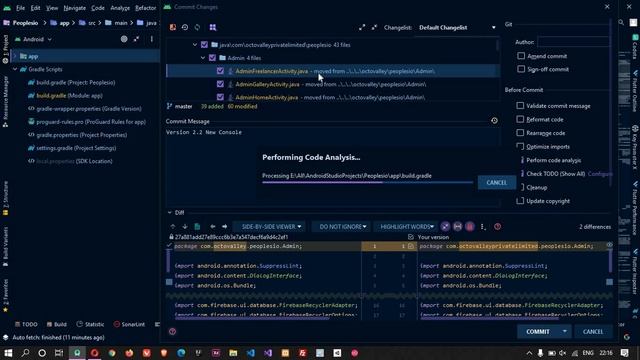
Task: Click the Chrome taskbar icon
Action: [x=112, y=353]
